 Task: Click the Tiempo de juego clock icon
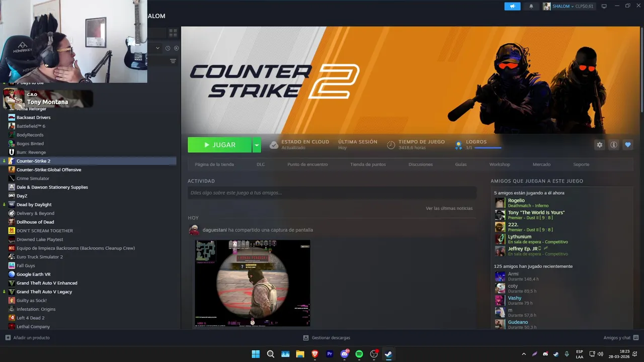point(391,145)
